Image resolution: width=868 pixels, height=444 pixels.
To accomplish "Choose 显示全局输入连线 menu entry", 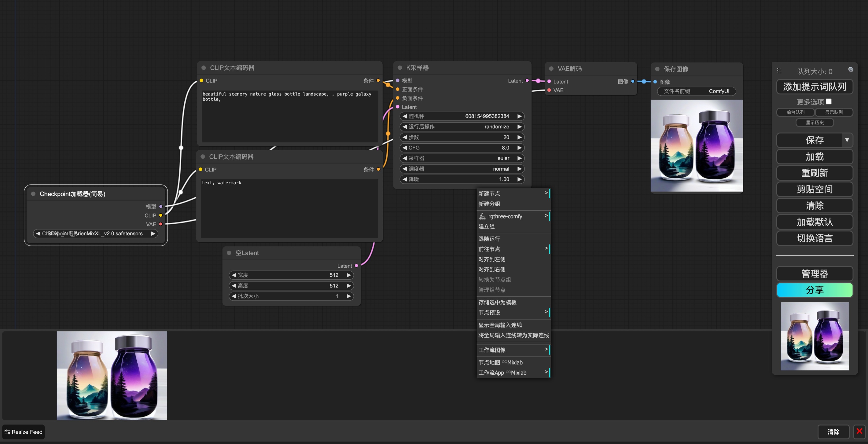I will pos(514,325).
